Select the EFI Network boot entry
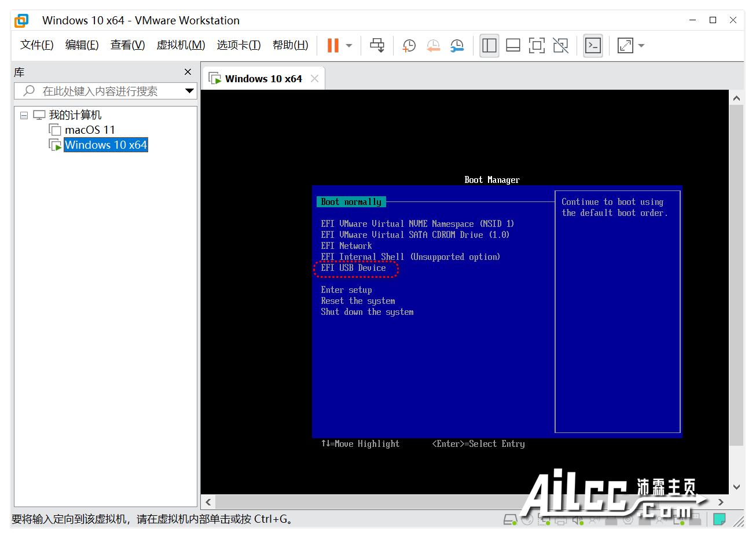This screenshot has width=756, height=543. pos(346,246)
